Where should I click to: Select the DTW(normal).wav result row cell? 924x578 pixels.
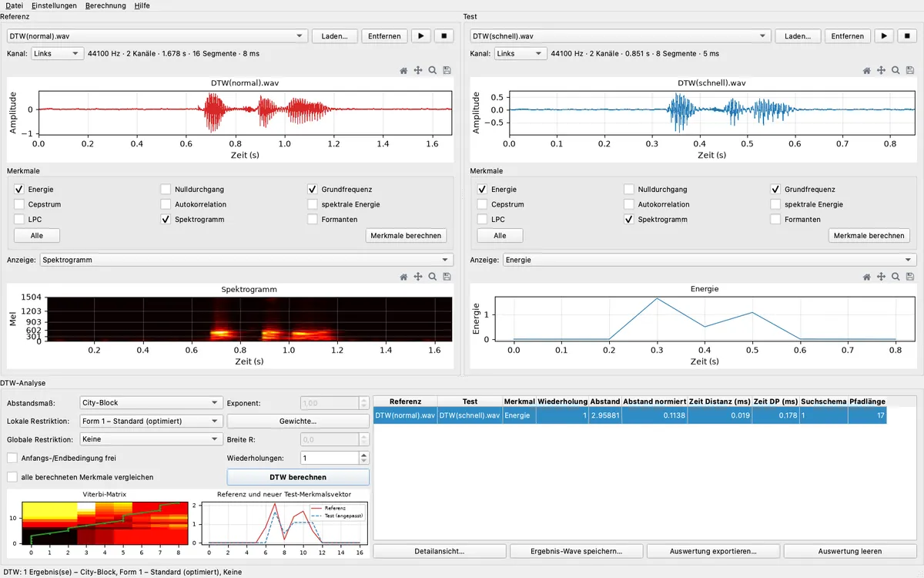point(405,415)
